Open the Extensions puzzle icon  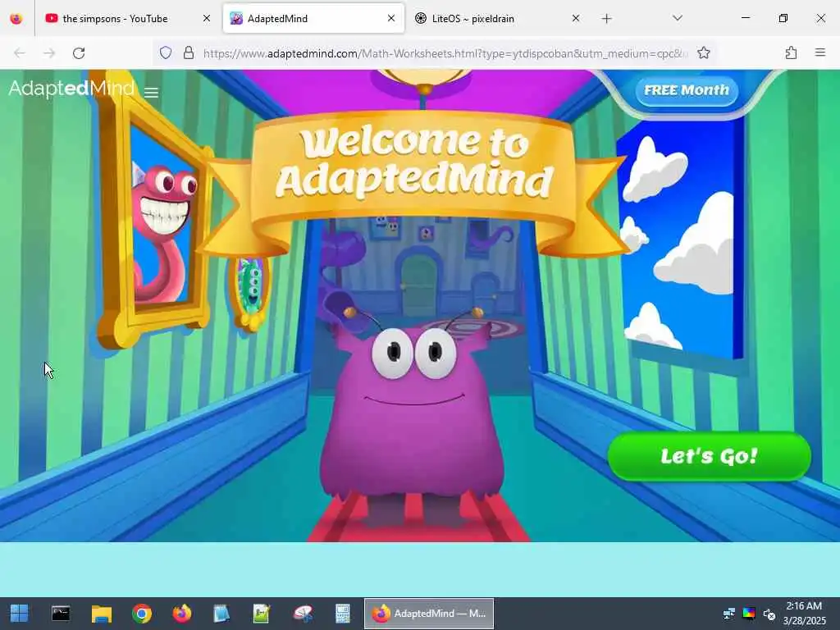(791, 53)
